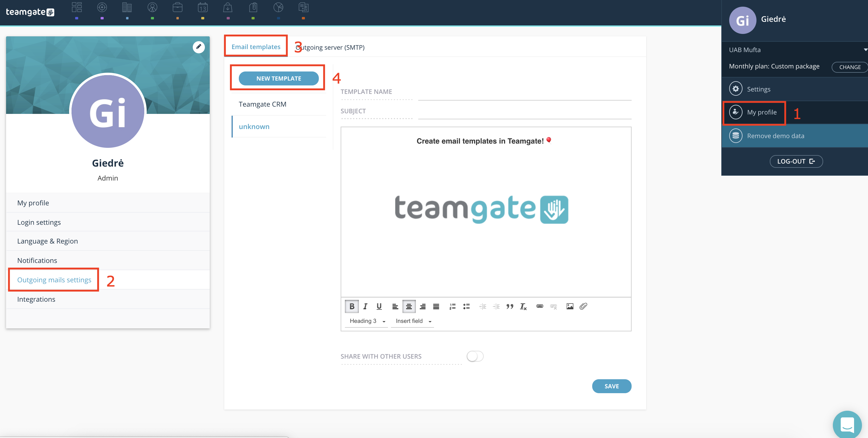Open the Deals briefcase icon

click(x=178, y=7)
